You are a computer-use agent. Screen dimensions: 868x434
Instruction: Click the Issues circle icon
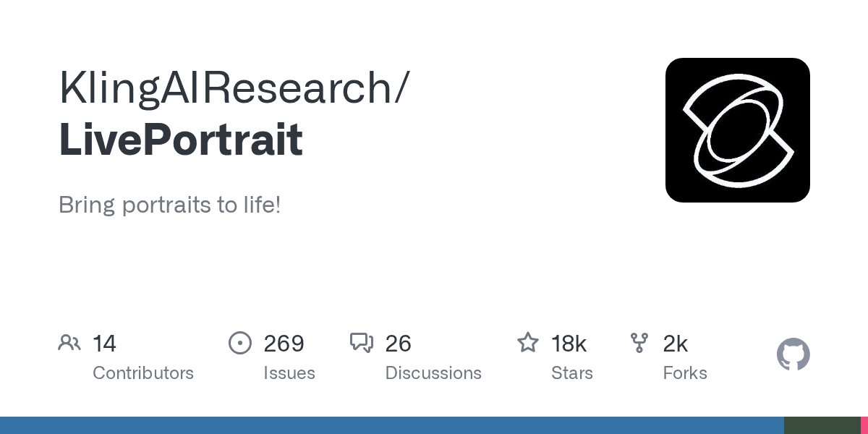[x=239, y=343]
